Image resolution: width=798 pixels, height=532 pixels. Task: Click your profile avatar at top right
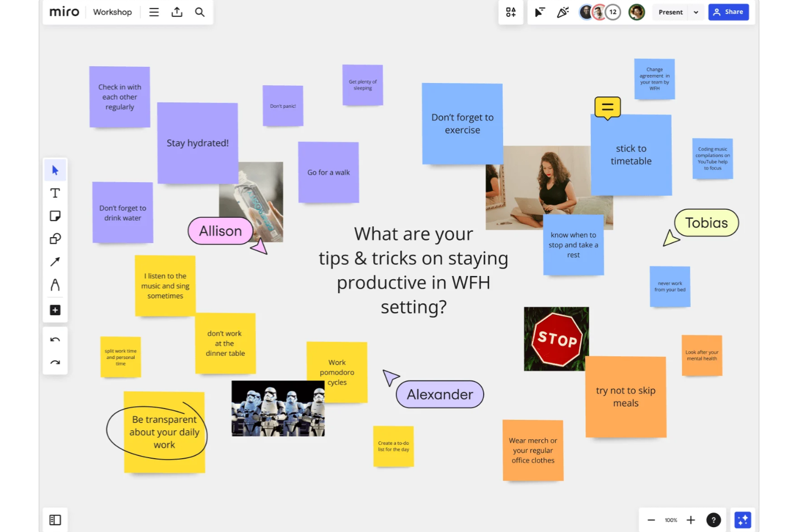click(637, 12)
